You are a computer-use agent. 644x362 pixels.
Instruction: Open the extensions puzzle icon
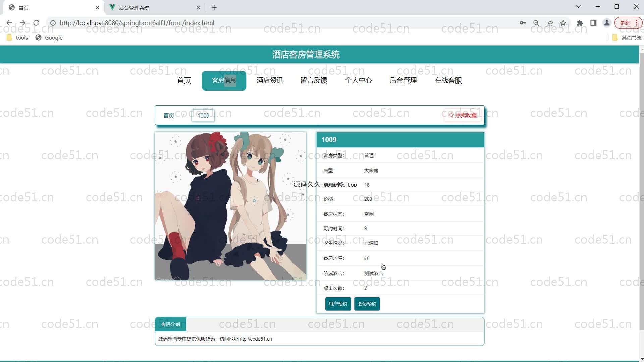tap(580, 23)
